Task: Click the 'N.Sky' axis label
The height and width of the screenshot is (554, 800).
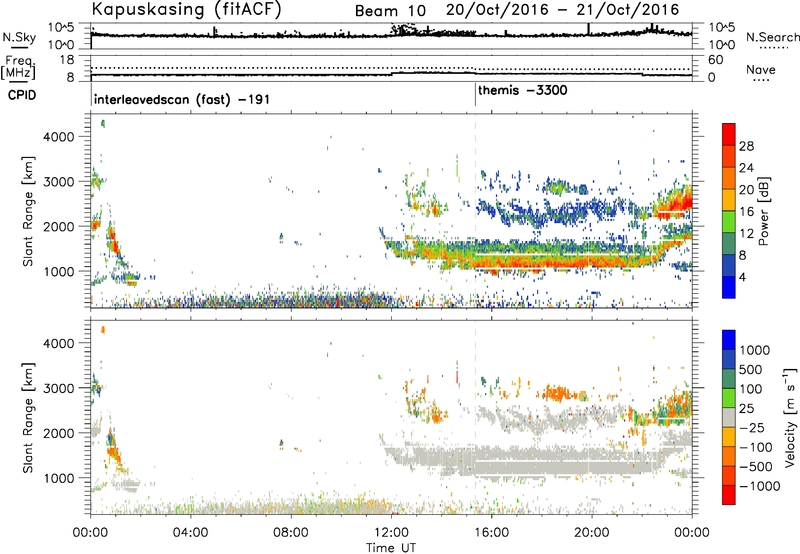Action: click(19, 37)
